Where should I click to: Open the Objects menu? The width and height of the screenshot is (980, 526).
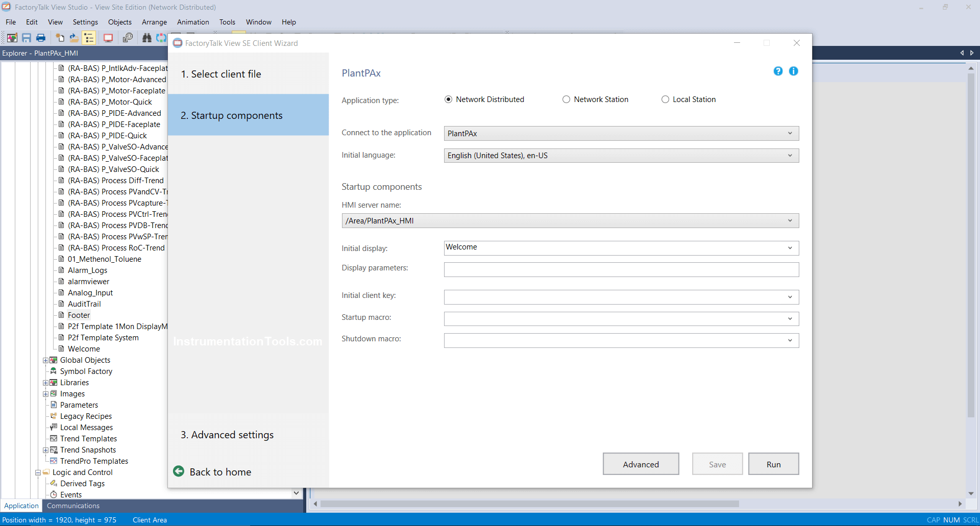click(120, 22)
